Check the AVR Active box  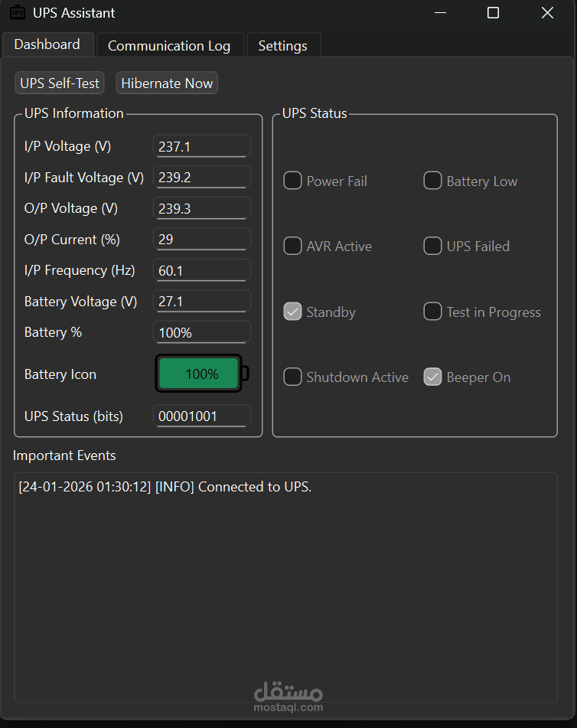coord(292,246)
